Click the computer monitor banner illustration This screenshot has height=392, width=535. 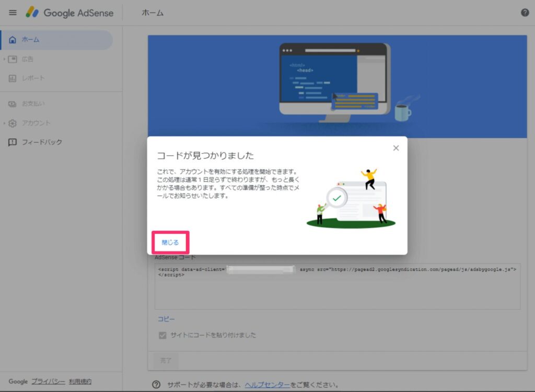pyautogui.click(x=334, y=82)
